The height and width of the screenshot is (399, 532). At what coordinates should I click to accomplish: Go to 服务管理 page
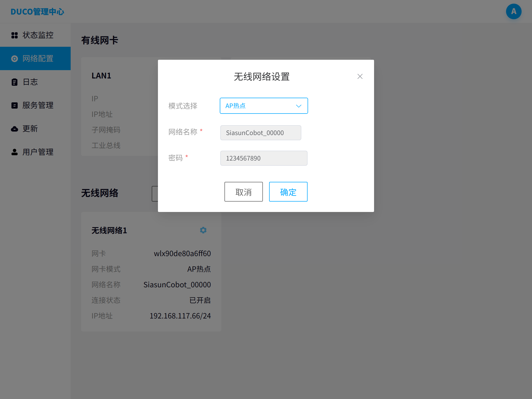[38, 105]
